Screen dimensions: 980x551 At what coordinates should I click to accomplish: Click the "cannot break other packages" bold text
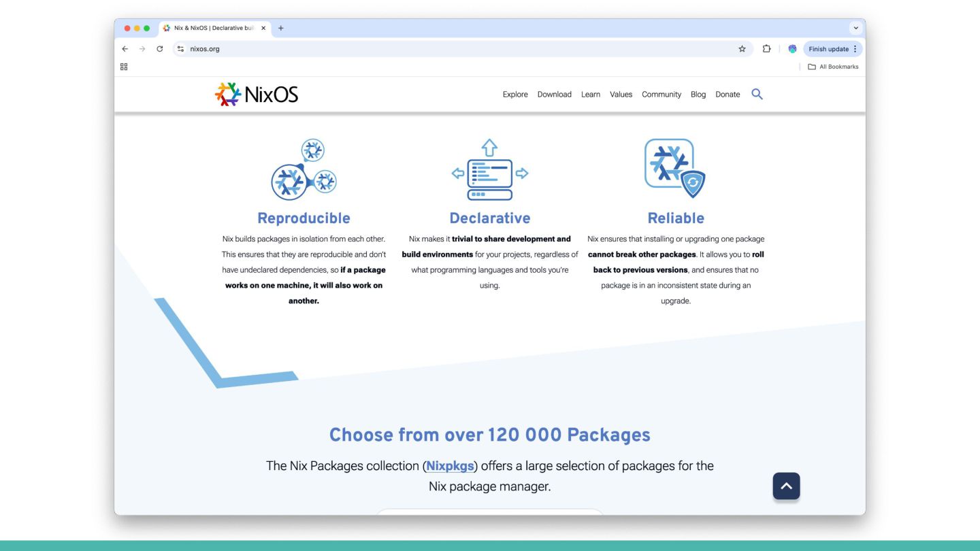642,254
